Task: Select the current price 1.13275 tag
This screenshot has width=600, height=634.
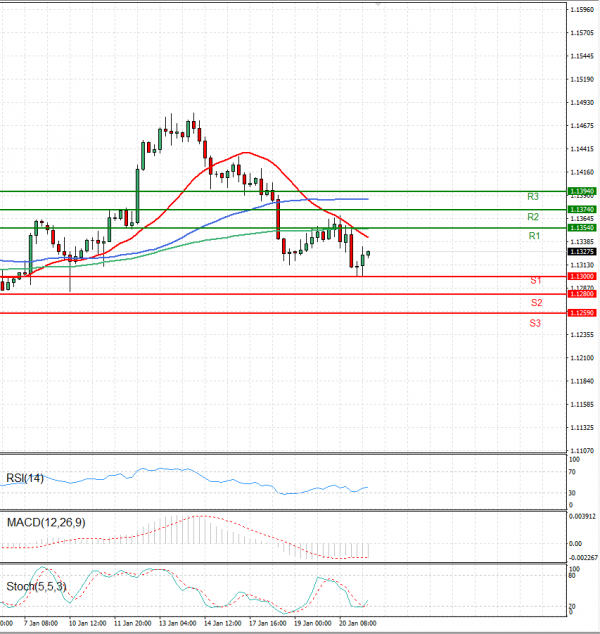Action: [x=582, y=251]
